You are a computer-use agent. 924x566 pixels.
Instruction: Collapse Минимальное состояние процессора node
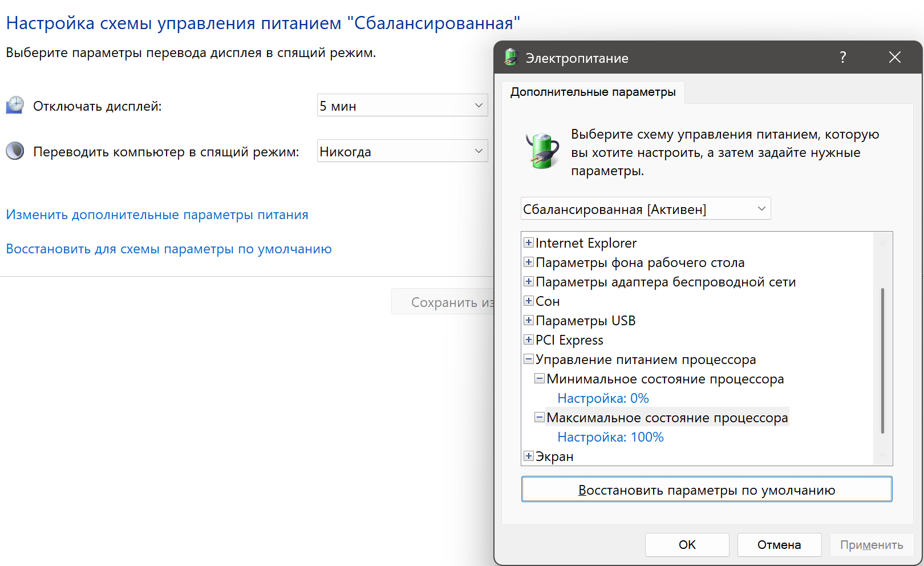(x=539, y=379)
